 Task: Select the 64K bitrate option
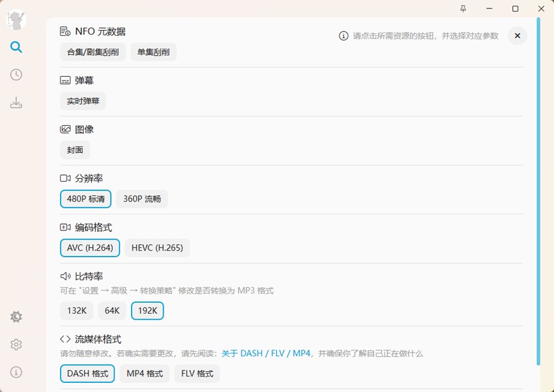111,311
